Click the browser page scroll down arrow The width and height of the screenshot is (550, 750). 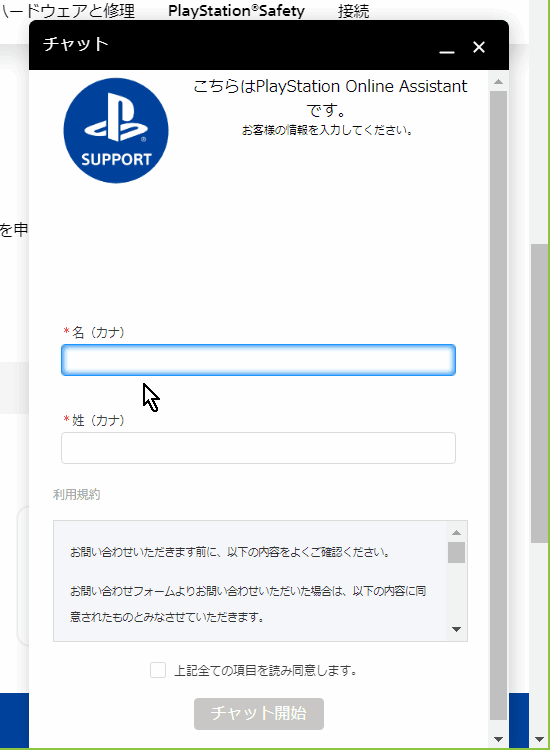click(x=539, y=739)
